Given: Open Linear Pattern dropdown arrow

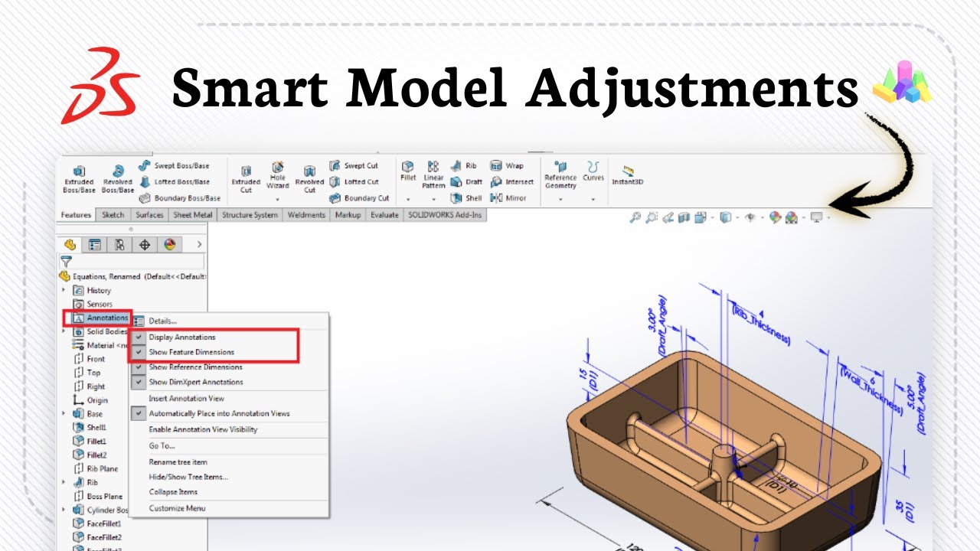Looking at the screenshot, I should pos(433,199).
